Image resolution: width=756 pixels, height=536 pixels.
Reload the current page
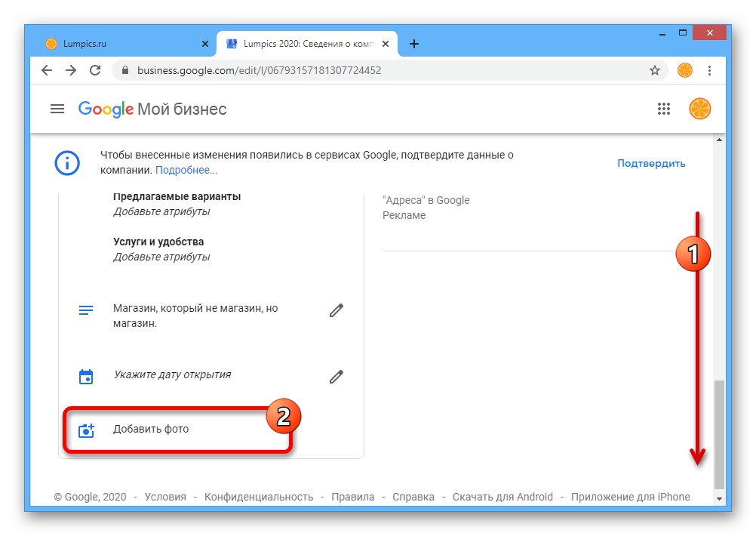point(95,70)
